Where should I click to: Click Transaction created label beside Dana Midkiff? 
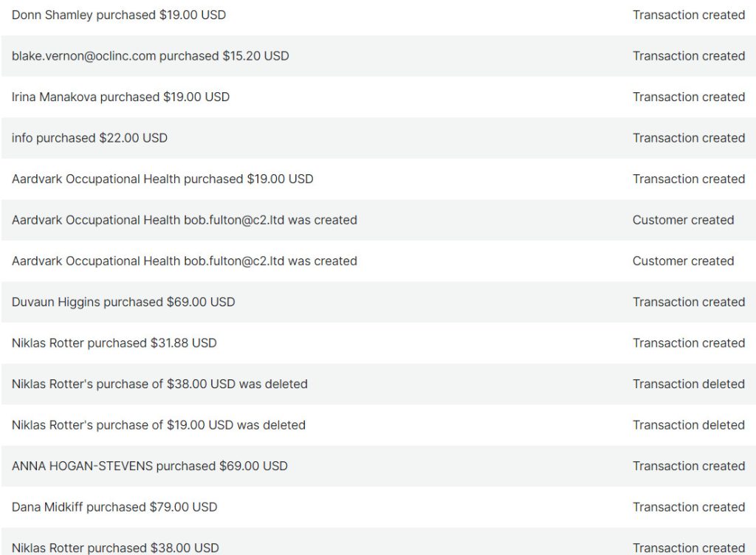click(688, 507)
